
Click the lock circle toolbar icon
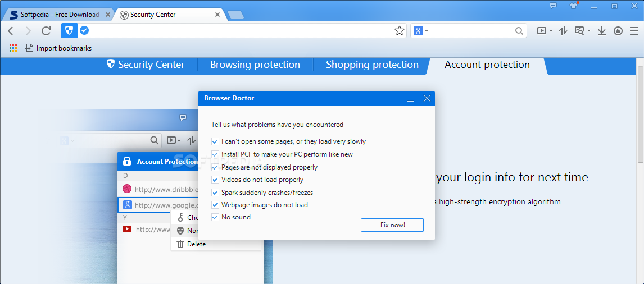[x=618, y=31]
